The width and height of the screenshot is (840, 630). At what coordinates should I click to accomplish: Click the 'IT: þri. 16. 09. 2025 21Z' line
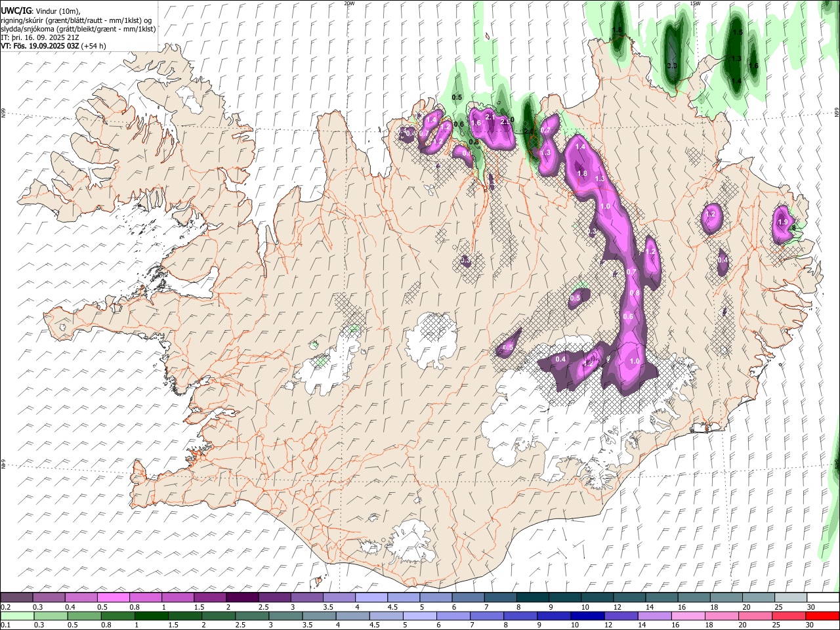tap(39, 37)
